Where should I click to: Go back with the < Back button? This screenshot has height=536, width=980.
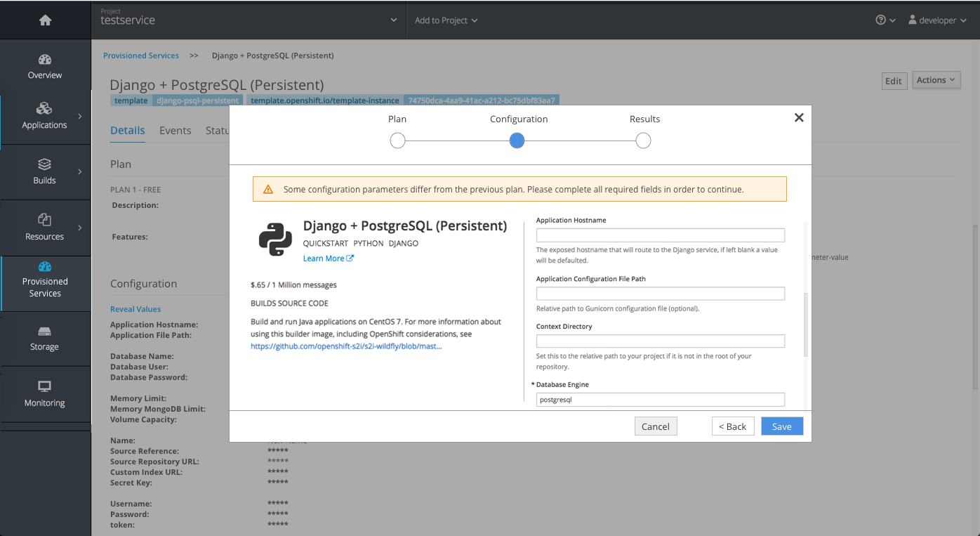pos(733,426)
